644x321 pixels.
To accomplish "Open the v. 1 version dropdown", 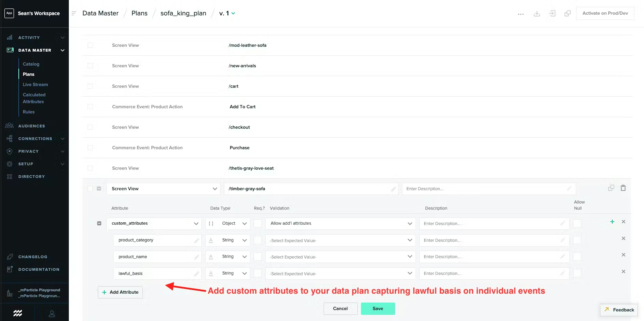I will [x=227, y=13].
